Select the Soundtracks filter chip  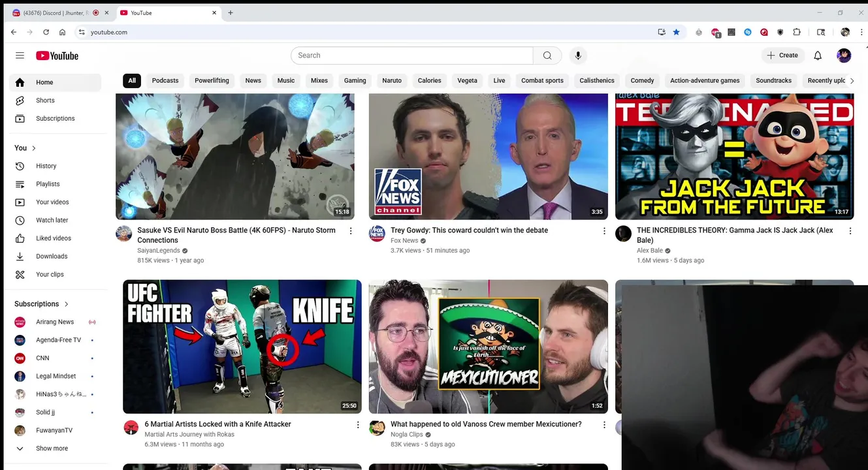[773, 81]
